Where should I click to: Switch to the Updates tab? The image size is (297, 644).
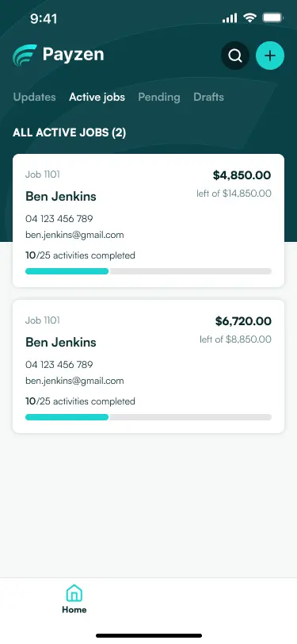click(35, 98)
